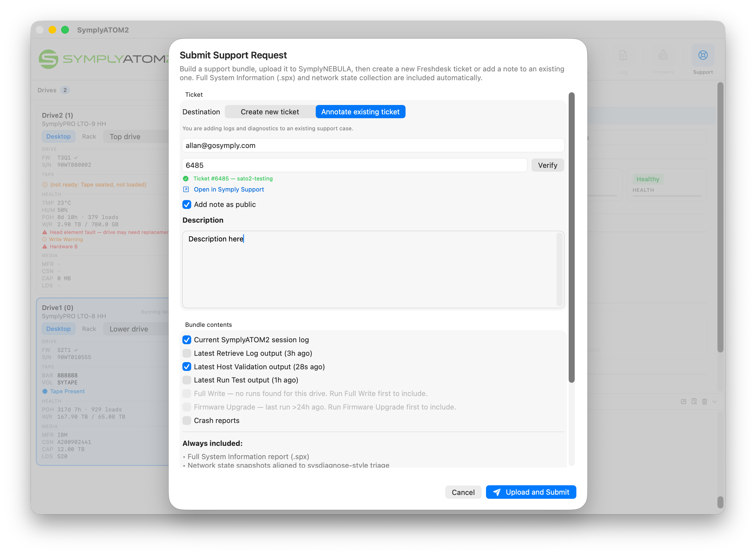This screenshot has width=756, height=555.
Task: Click Ticket #6485 — sato2-testing text
Action: click(233, 179)
